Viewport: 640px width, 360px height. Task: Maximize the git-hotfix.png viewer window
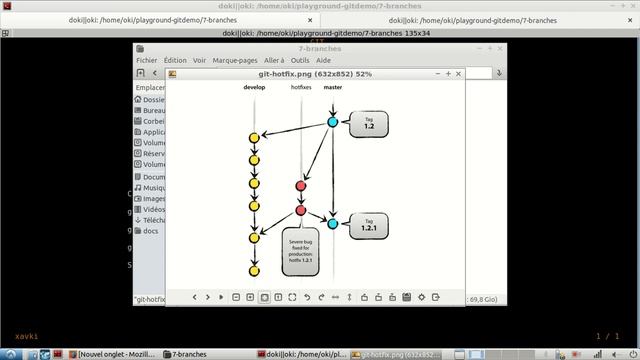pyautogui.click(x=448, y=74)
